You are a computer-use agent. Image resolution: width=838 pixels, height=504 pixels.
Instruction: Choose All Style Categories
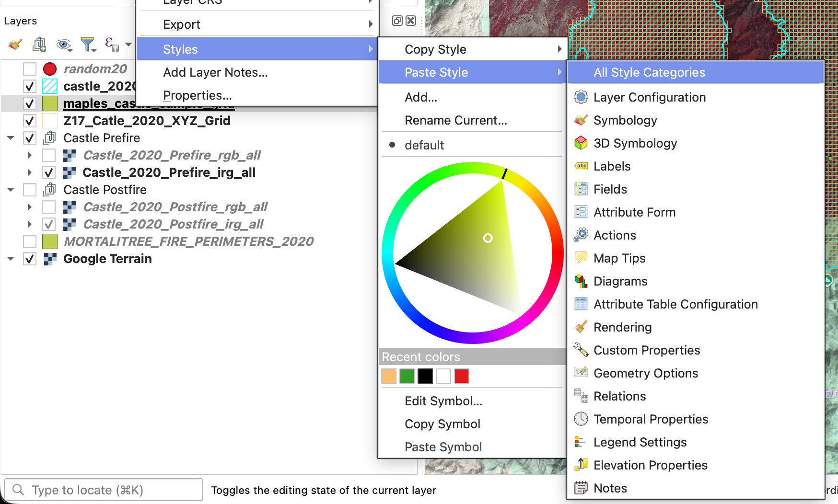click(649, 72)
